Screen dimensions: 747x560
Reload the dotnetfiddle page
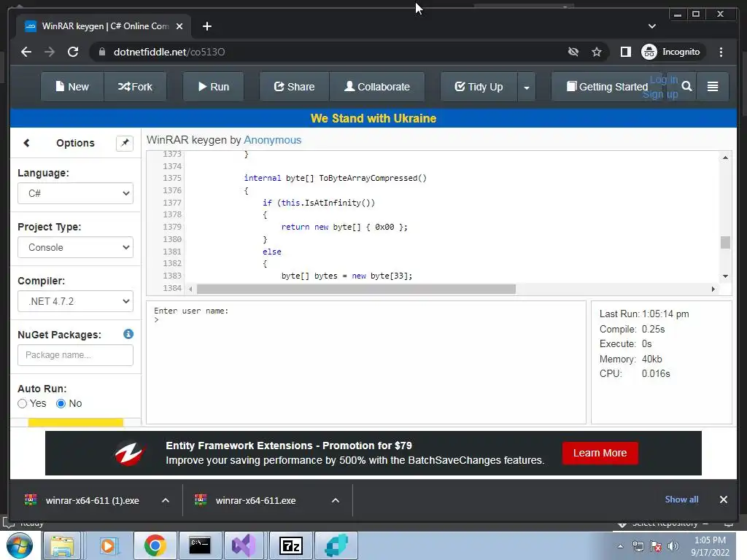click(73, 52)
